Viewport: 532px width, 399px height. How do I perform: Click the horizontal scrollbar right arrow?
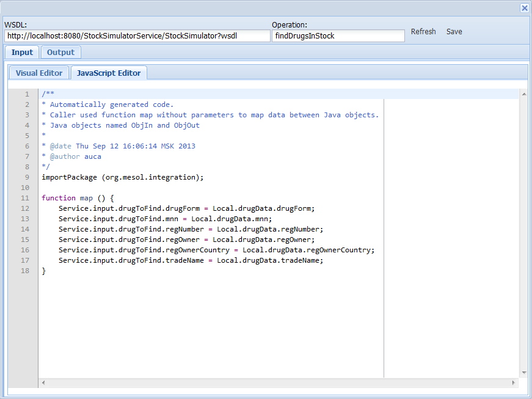pos(512,383)
